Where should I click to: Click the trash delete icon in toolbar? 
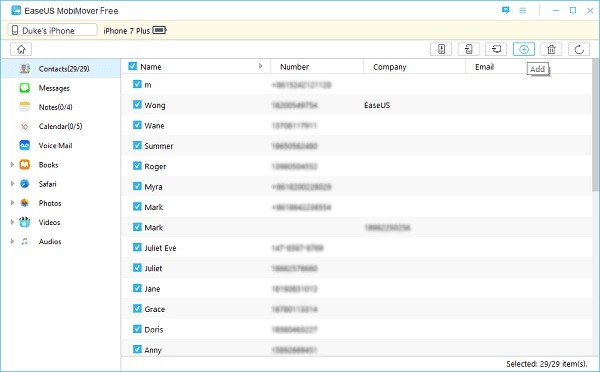pos(551,49)
